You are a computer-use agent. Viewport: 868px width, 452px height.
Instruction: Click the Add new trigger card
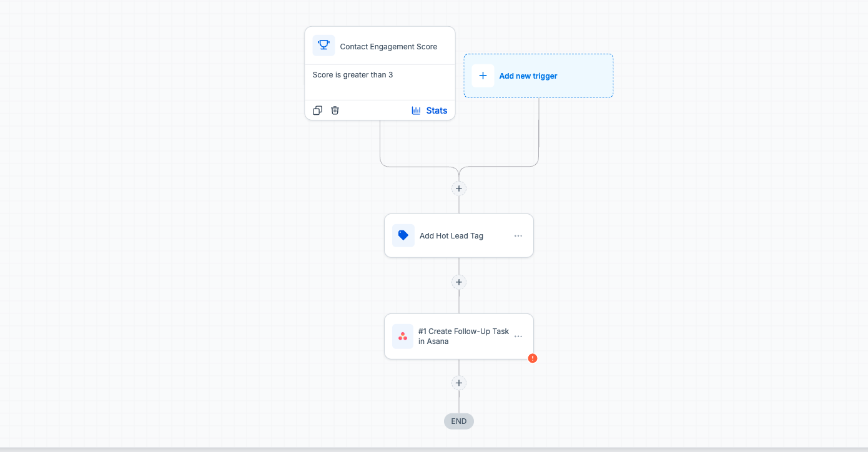[x=538, y=76]
